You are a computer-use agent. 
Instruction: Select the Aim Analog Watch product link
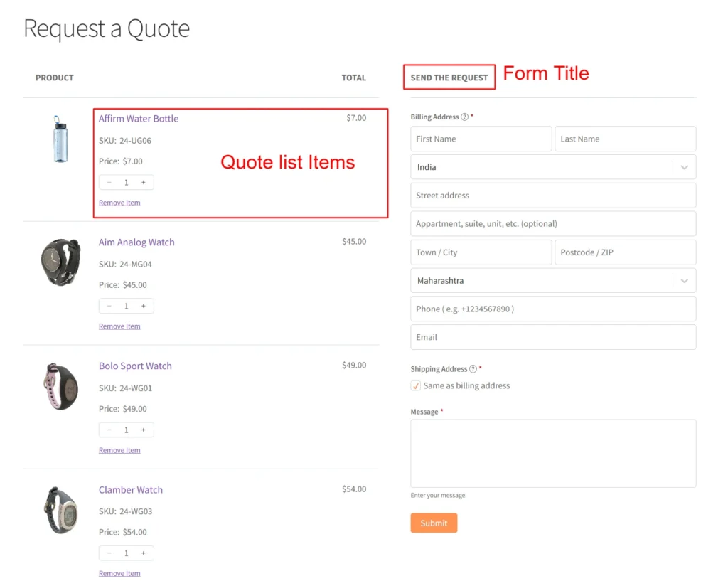click(136, 242)
